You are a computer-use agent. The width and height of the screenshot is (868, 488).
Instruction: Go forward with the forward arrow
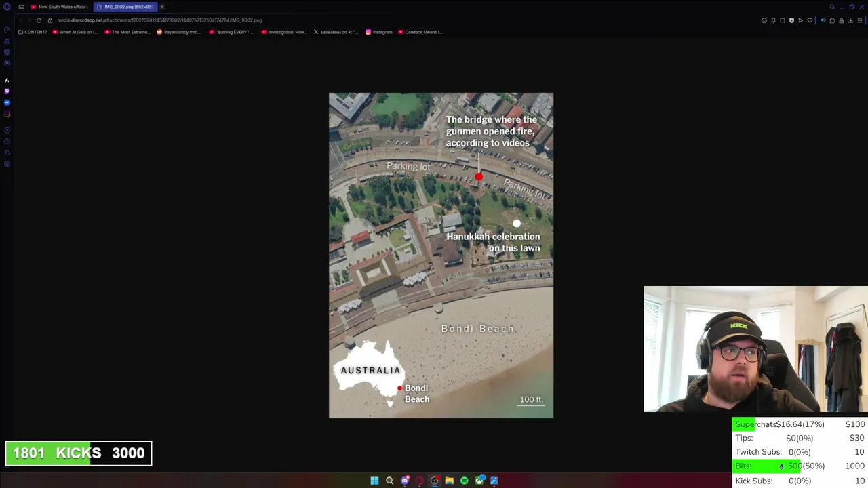pos(29,20)
